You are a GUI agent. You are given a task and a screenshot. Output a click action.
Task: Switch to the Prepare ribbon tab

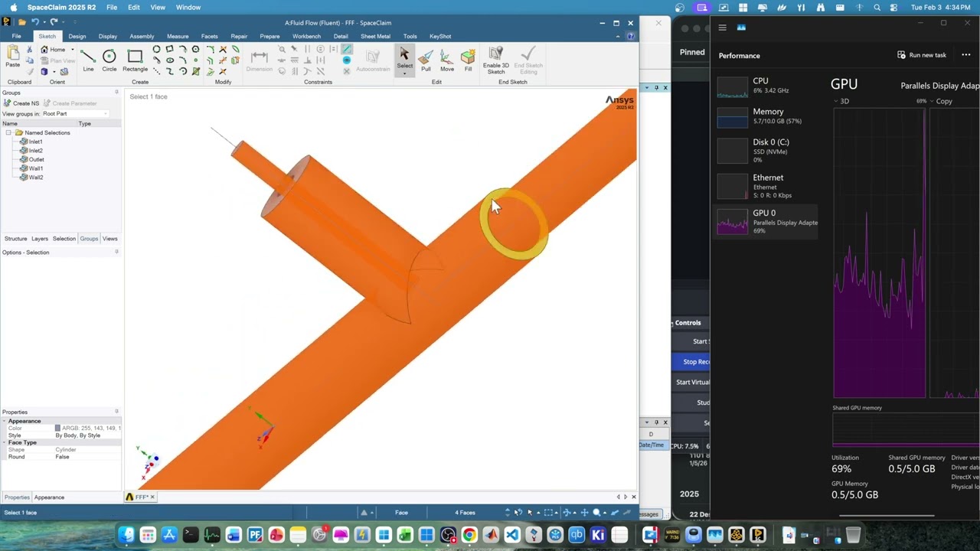click(269, 36)
